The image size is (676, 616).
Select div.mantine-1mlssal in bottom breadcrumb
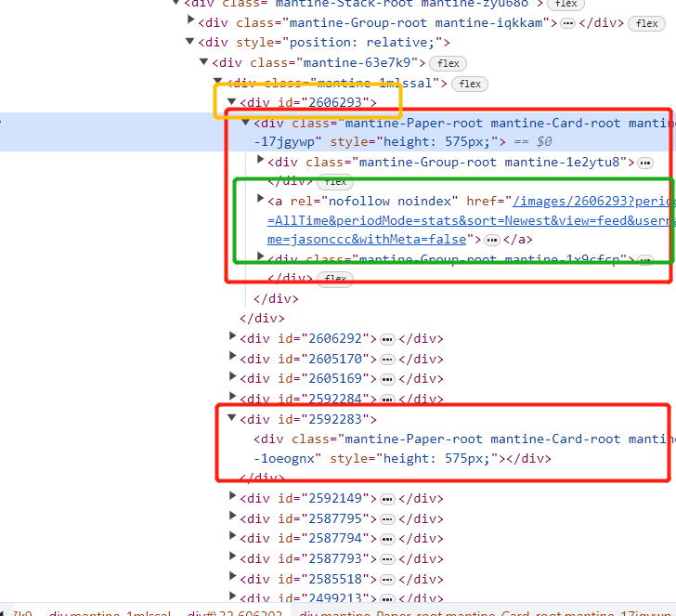(110, 614)
